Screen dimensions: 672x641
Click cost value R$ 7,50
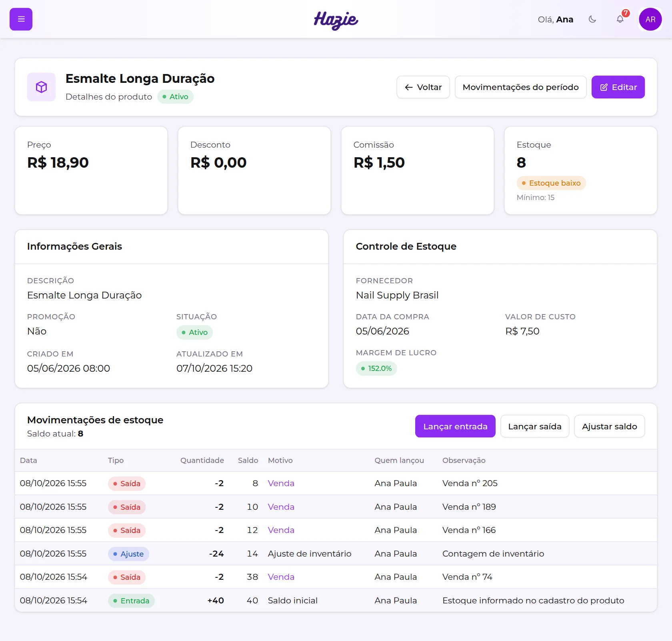522,331
